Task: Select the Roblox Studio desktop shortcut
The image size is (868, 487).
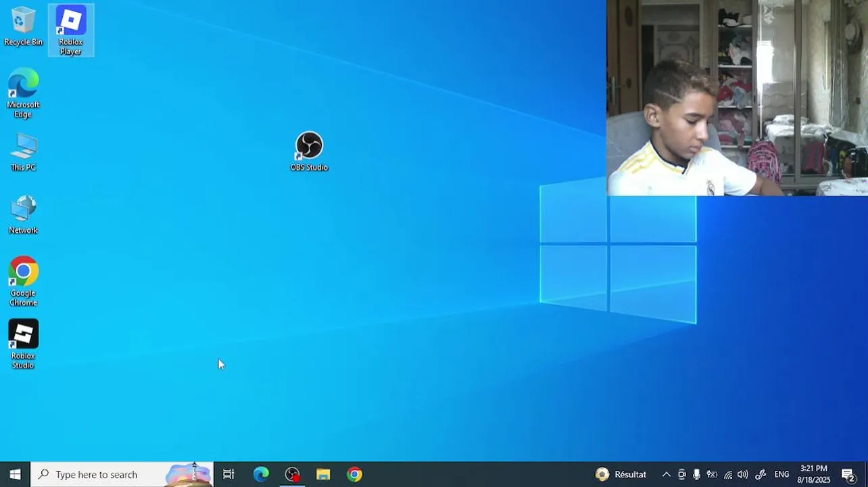Action: 23,344
